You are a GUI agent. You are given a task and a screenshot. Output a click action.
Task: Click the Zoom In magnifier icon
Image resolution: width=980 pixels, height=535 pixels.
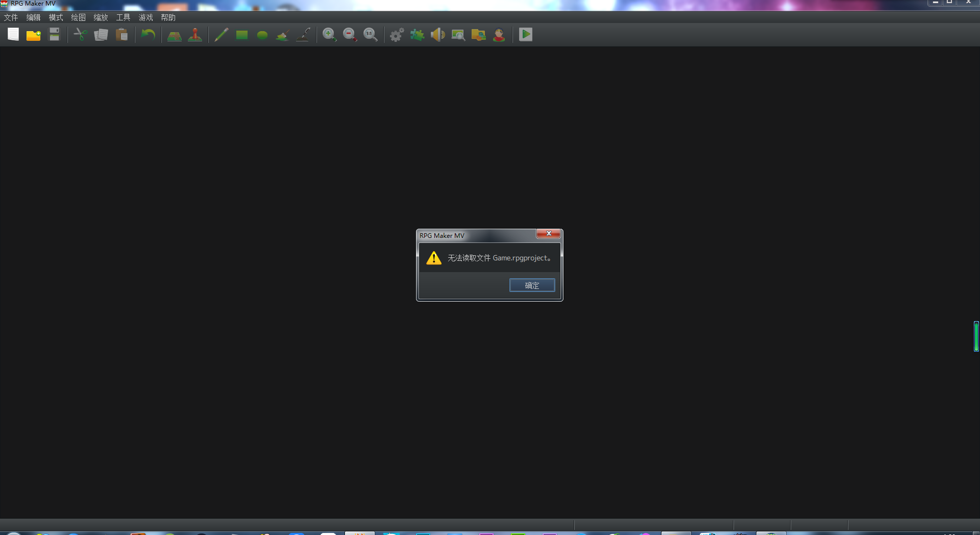tap(330, 35)
